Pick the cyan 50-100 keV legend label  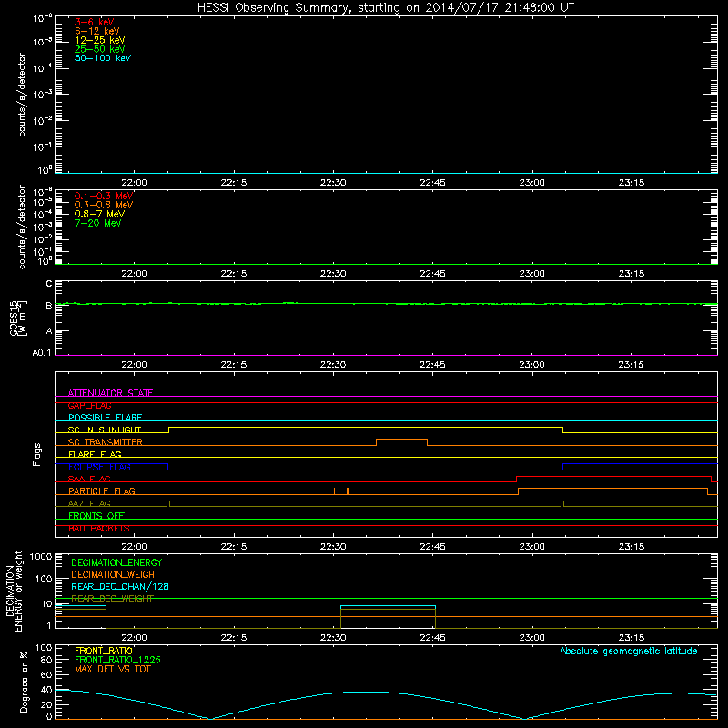[103, 58]
